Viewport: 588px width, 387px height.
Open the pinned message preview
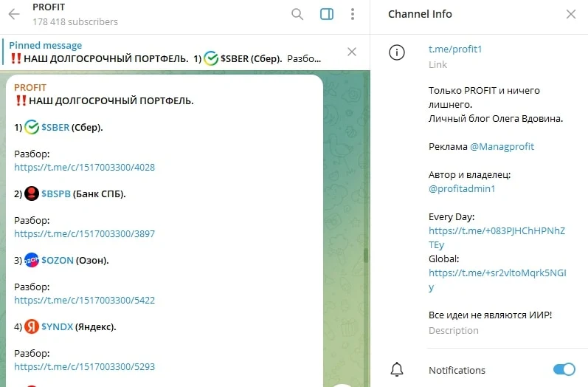pyautogui.click(x=165, y=52)
